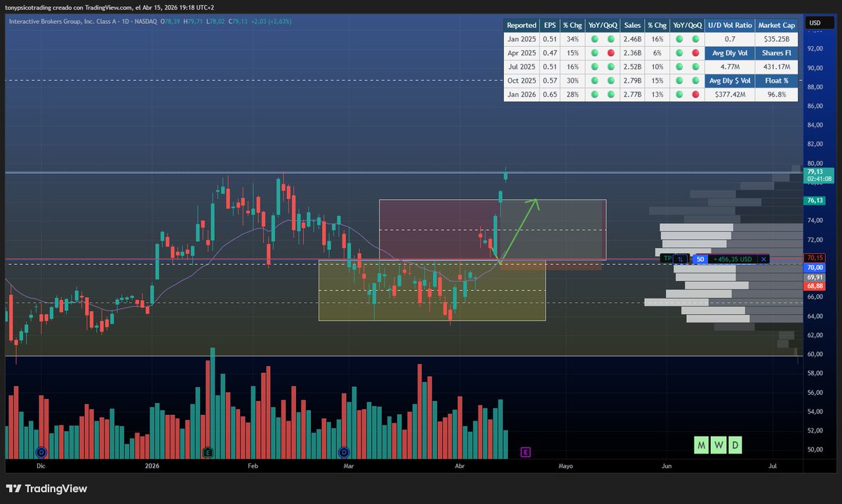Click the 02:41:08 bar countdown label
The height and width of the screenshot is (504, 842).
point(819,179)
